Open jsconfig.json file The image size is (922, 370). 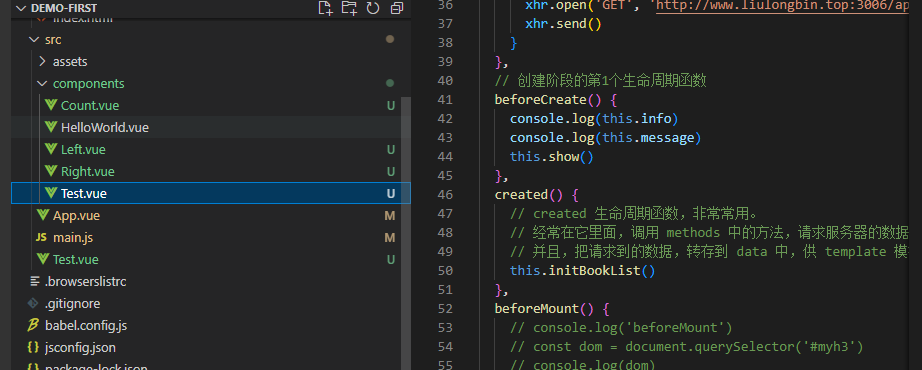point(80,348)
